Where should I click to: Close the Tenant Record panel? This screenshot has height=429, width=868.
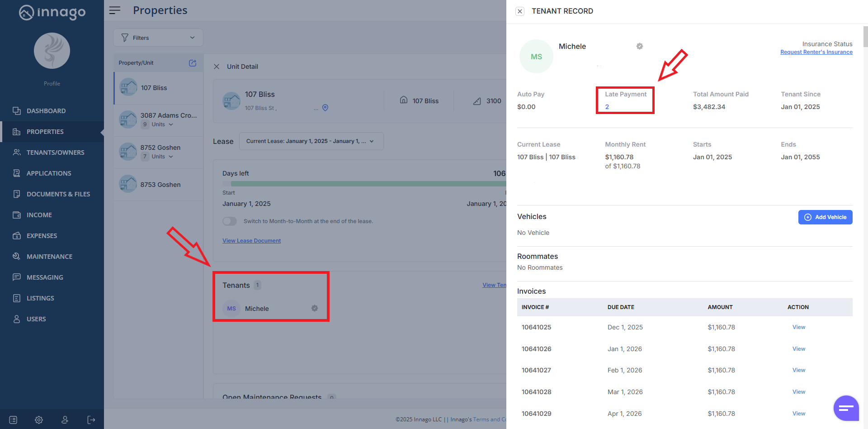(520, 11)
